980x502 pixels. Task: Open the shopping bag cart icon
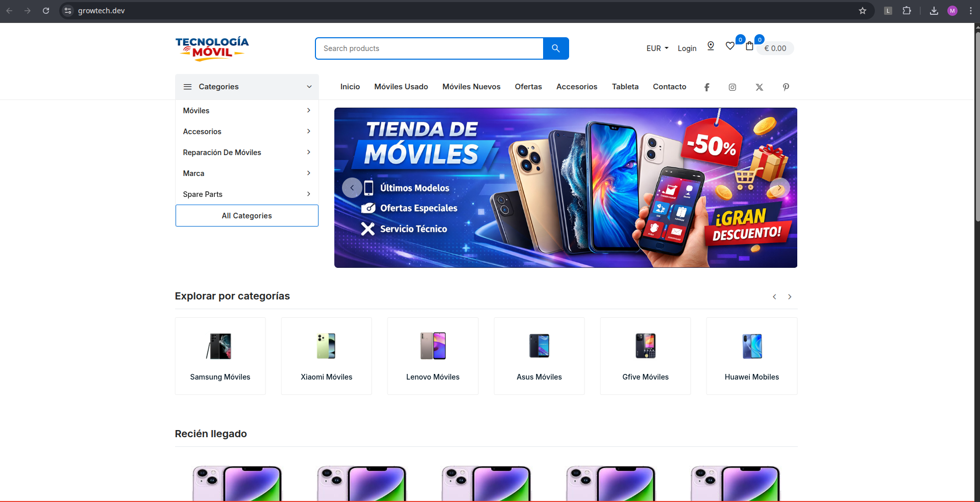click(x=749, y=46)
